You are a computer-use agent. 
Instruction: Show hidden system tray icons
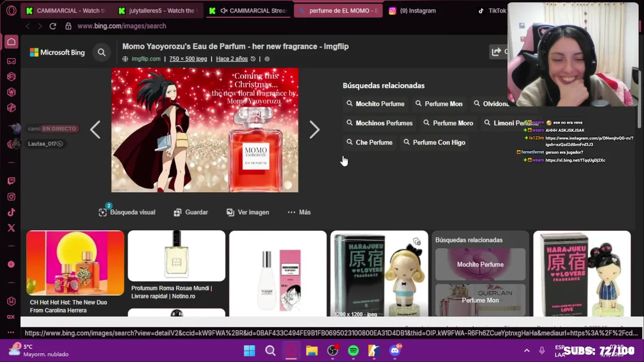coord(527,350)
